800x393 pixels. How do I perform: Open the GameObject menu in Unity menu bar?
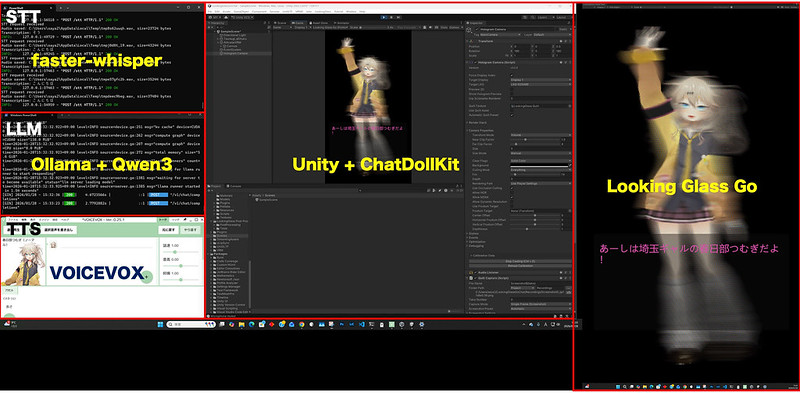(241, 11)
